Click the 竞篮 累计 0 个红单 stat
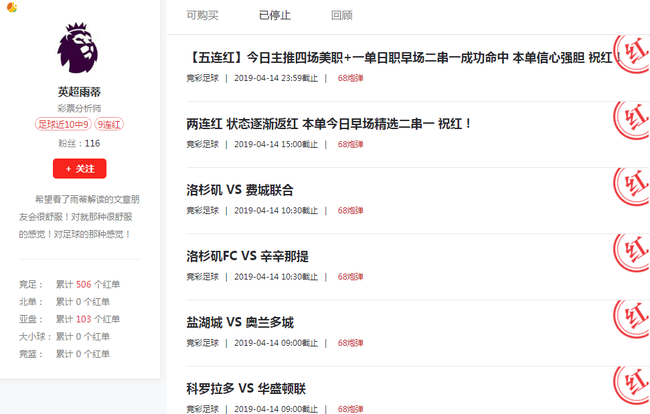 (64, 354)
